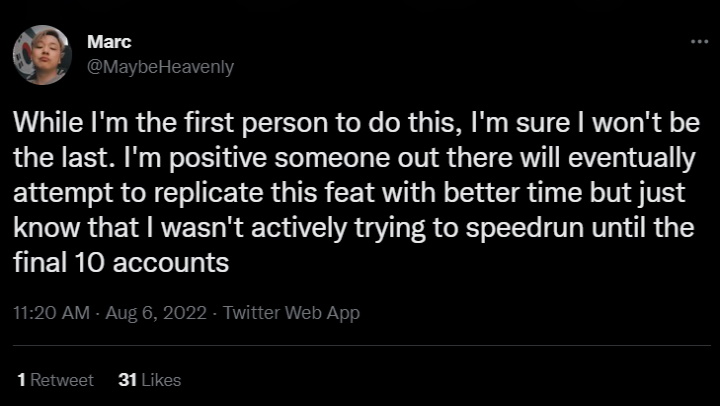
Task: Click the likes count number 31
Action: click(127, 380)
